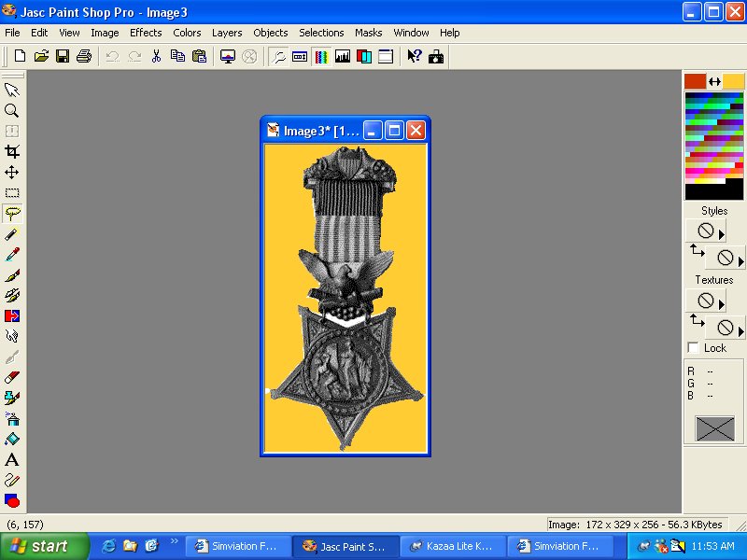Activate the Mover tool

coord(12,173)
